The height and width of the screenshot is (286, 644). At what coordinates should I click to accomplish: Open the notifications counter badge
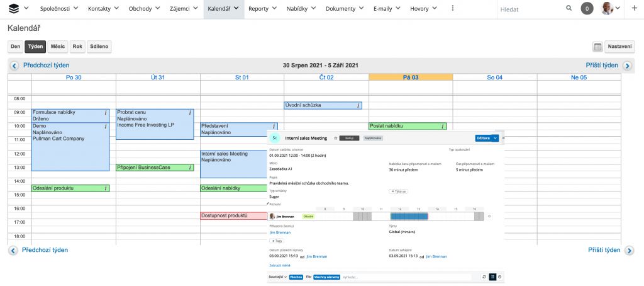[587, 9]
